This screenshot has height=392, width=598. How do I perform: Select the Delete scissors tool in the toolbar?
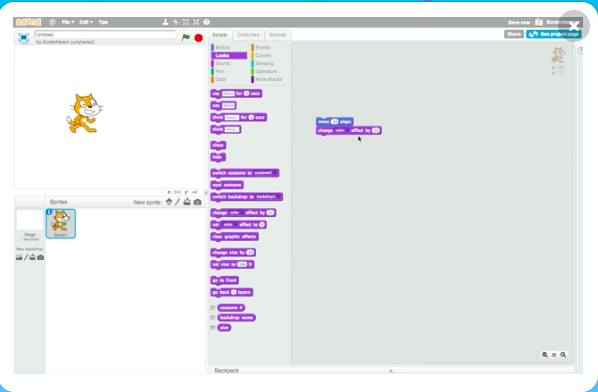pos(175,22)
